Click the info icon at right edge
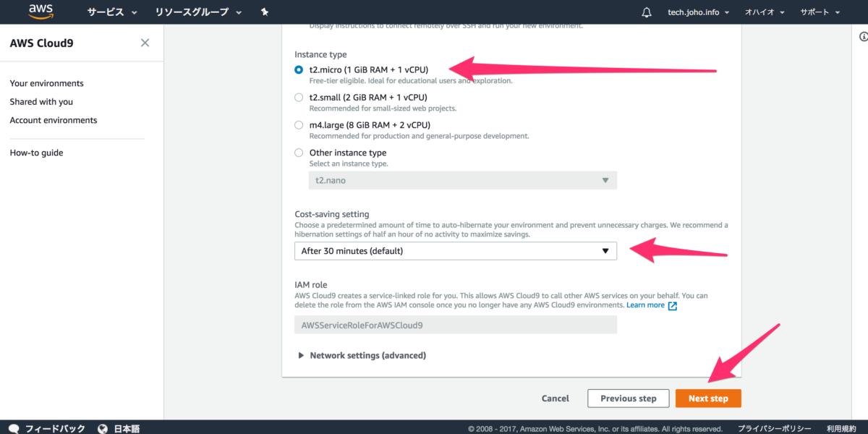Viewport: 868px width, 434px height. click(864, 36)
